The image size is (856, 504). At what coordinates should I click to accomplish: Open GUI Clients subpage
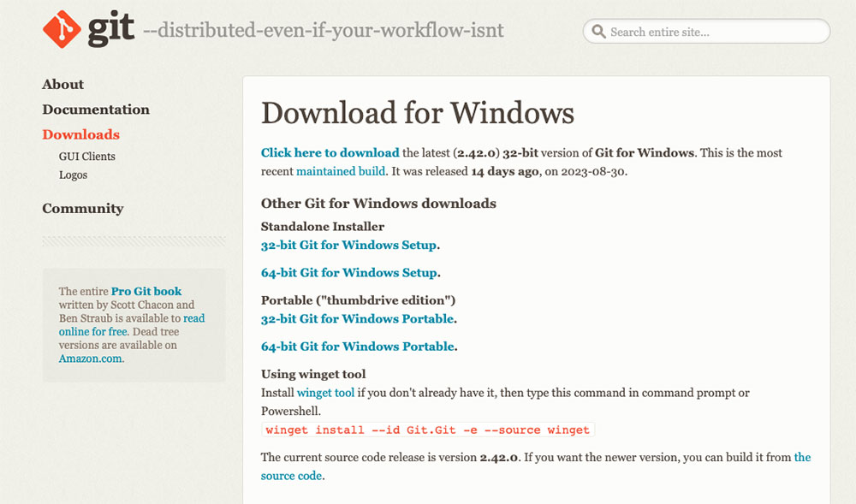(86, 156)
